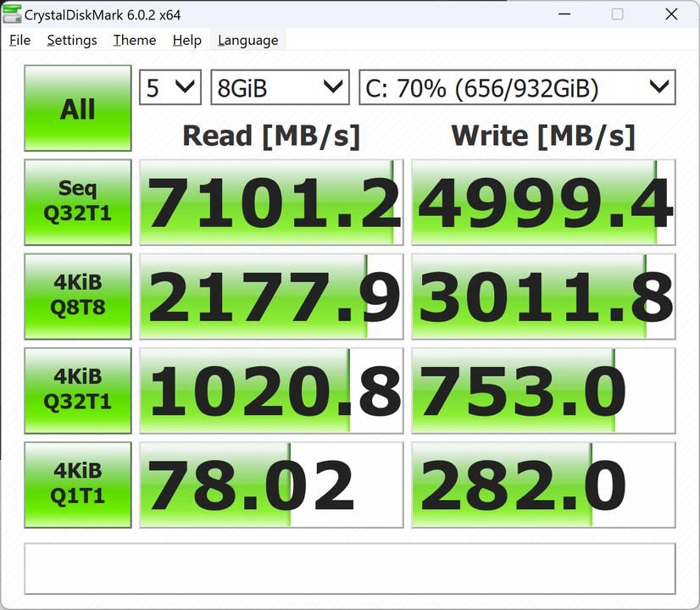The width and height of the screenshot is (700, 610).
Task: Start the 4KiB Q8T8 test
Action: click(x=78, y=297)
